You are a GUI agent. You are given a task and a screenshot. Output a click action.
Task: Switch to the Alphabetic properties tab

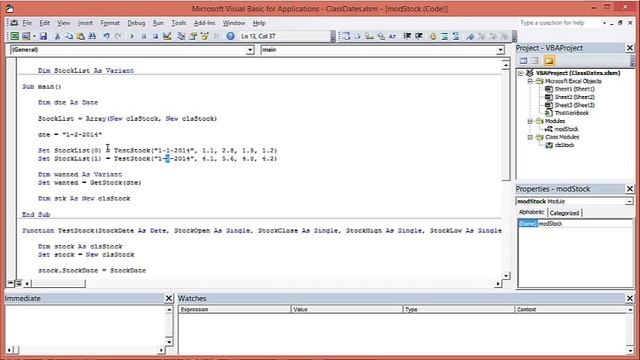[531, 212]
